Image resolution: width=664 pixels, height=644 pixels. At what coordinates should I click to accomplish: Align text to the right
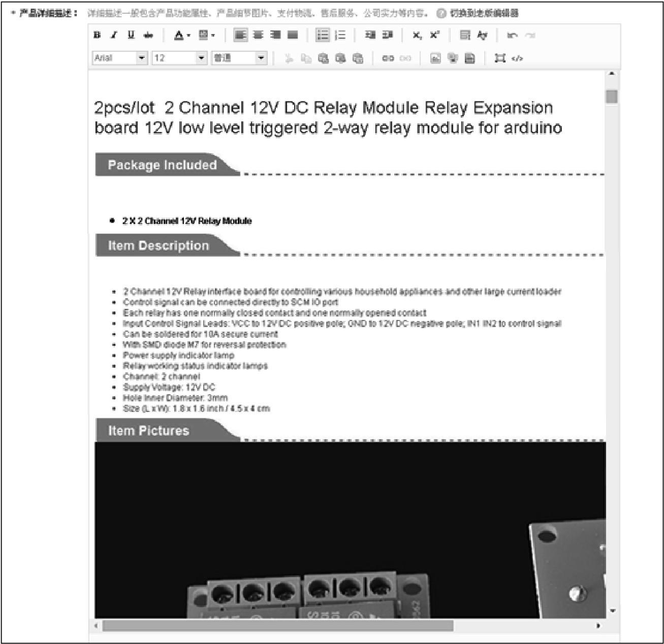pyautogui.click(x=275, y=35)
